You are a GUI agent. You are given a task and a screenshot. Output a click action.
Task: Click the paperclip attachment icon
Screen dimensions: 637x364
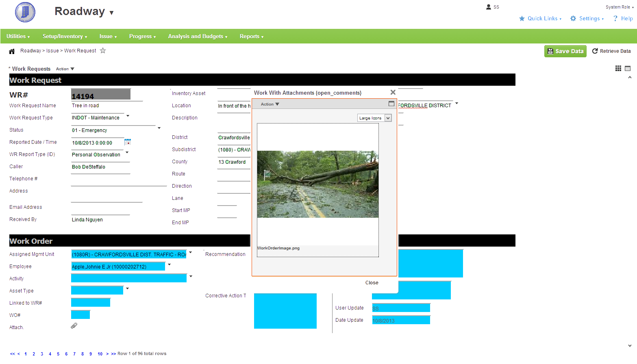(x=74, y=325)
